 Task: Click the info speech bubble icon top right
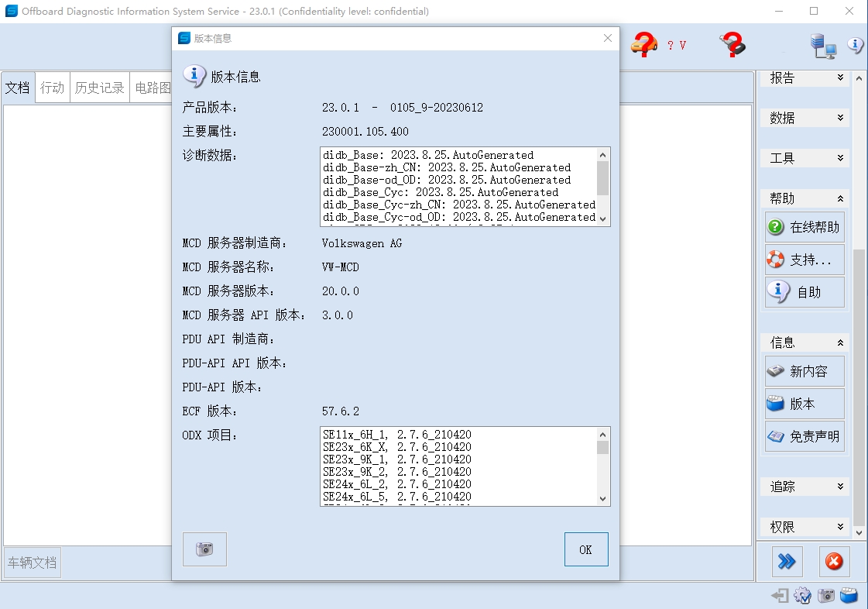pyautogui.click(x=856, y=45)
